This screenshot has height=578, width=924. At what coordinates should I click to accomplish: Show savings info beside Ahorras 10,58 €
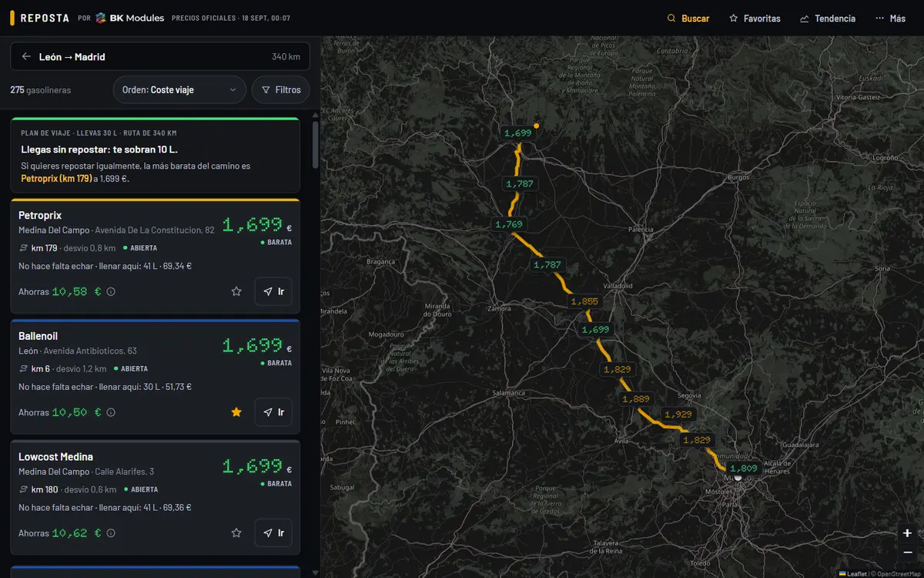click(x=111, y=292)
